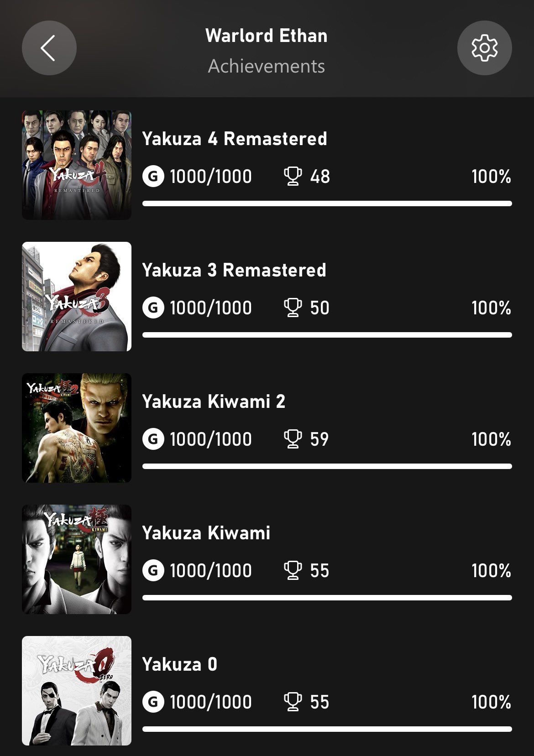This screenshot has height=756, width=534.
Task: Select the Yakuza Kiwami cover thumbnail
Action: point(77,559)
